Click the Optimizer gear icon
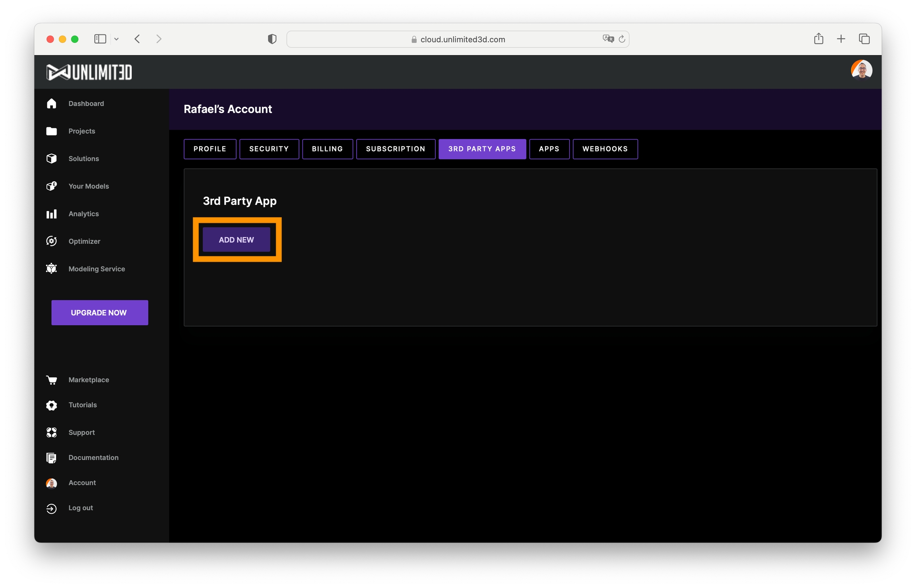 pyautogui.click(x=52, y=241)
